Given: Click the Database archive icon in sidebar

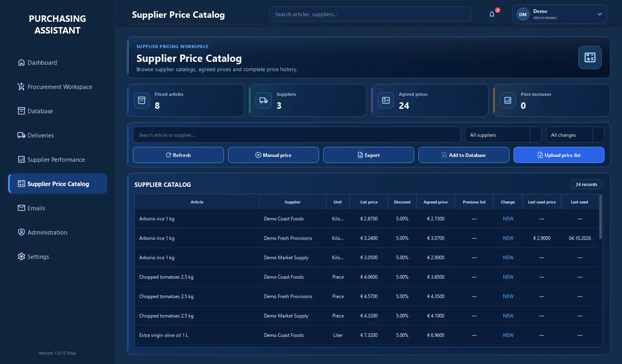Looking at the screenshot, I should (x=21, y=111).
